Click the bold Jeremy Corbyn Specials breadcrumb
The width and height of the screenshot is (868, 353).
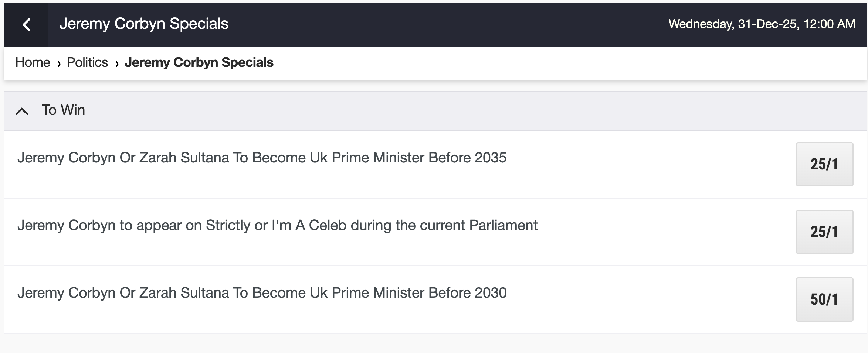click(x=199, y=62)
